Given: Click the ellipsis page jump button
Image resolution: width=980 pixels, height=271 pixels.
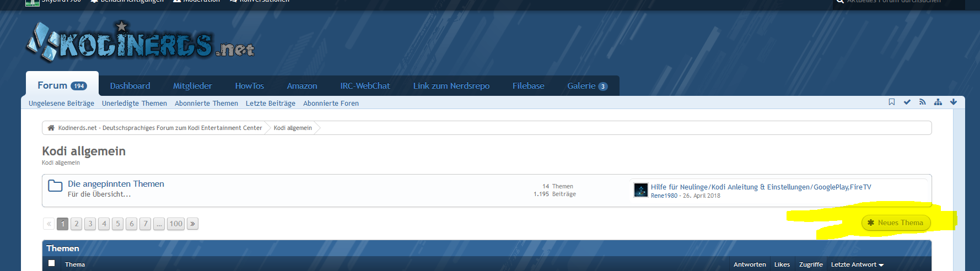Looking at the screenshot, I should 159,224.
